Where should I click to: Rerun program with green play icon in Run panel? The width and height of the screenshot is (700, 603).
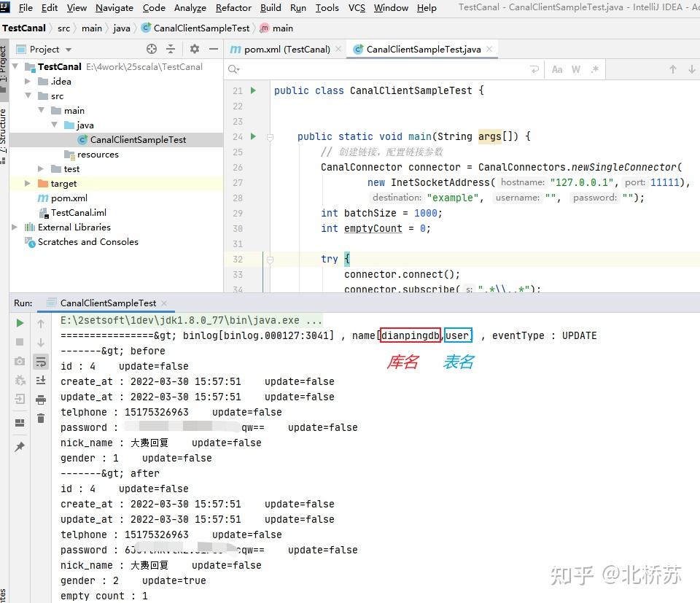(20, 323)
